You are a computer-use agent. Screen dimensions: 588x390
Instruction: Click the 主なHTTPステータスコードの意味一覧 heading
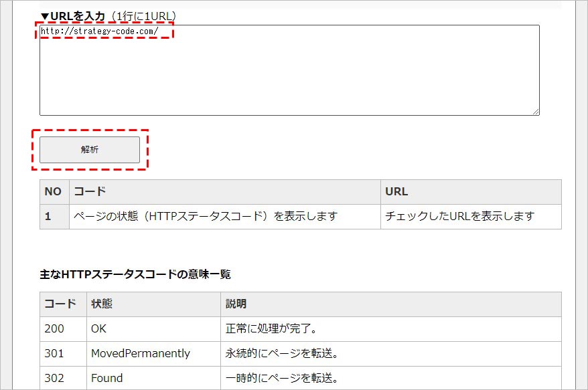(135, 274)
